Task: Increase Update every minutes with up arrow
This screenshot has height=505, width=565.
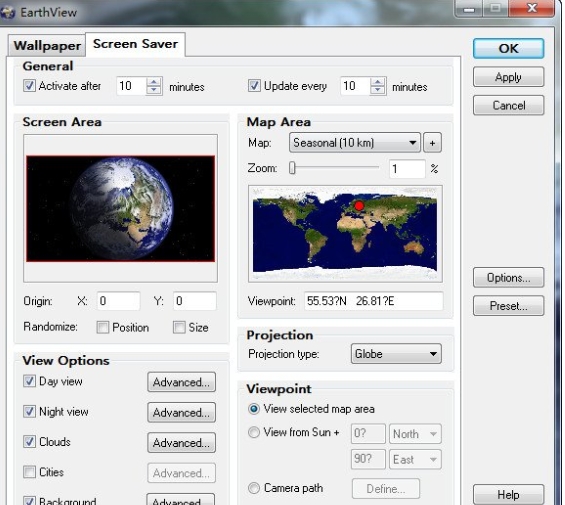Action: tap(378, 82)
